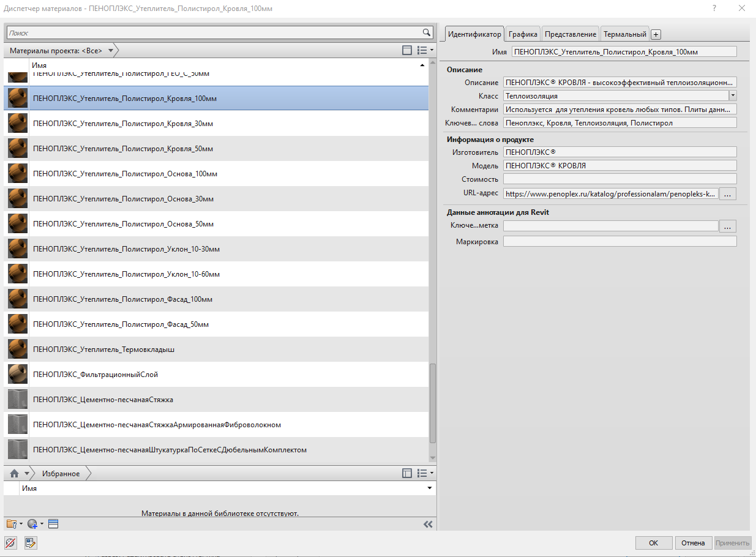Select material ПЕНОПЛЭКС_ФильтрационныйСлой thumbnail

tap(18, 374)
